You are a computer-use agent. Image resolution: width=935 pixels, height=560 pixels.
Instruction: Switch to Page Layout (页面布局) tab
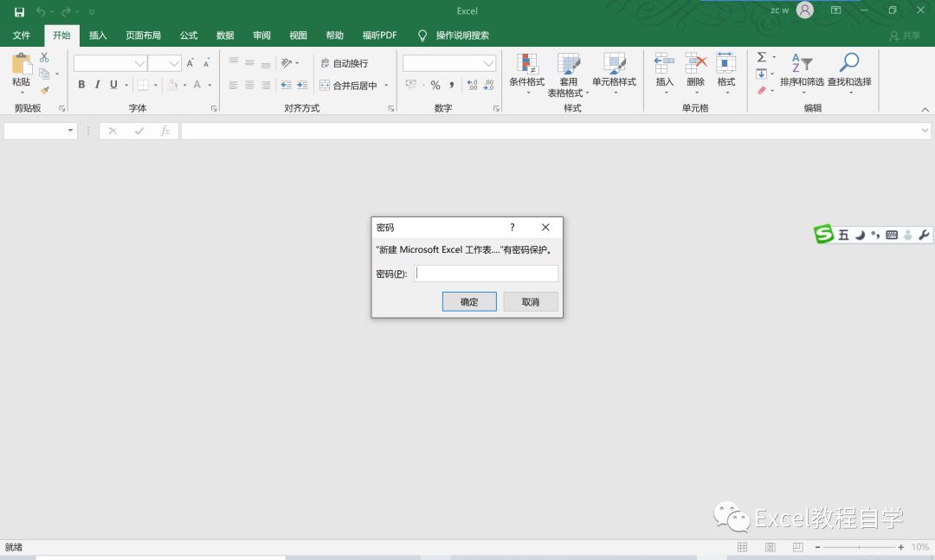click(x=143, y=35)
